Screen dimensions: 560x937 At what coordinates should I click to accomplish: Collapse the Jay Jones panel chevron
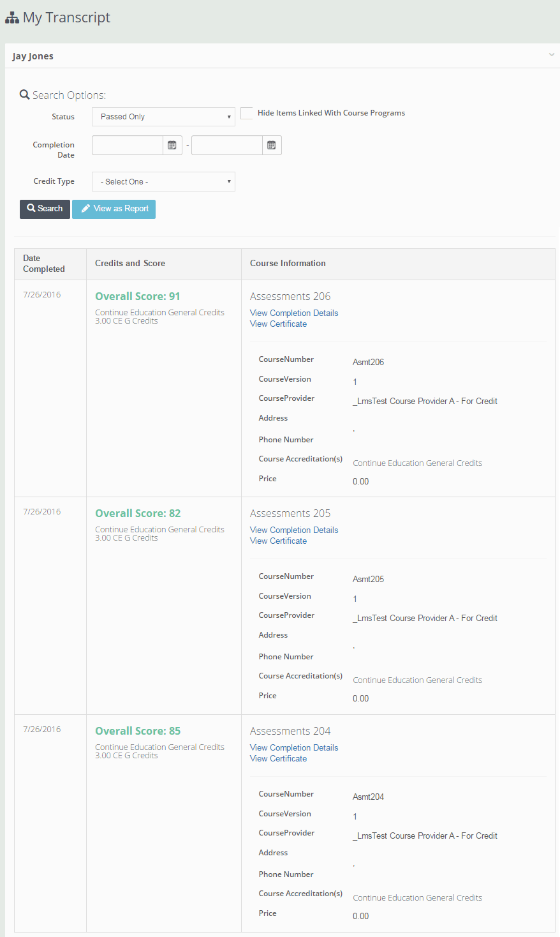pos(552,55)
